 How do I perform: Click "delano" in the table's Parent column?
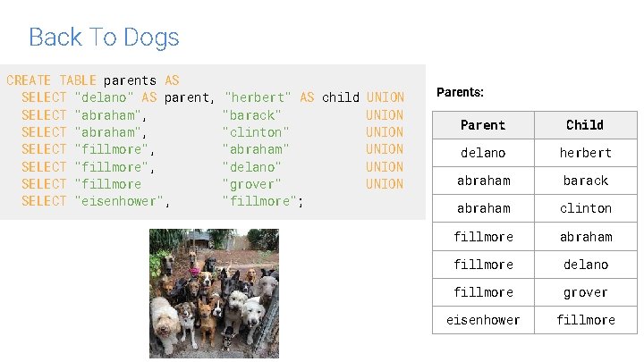(x=483, y=153)
